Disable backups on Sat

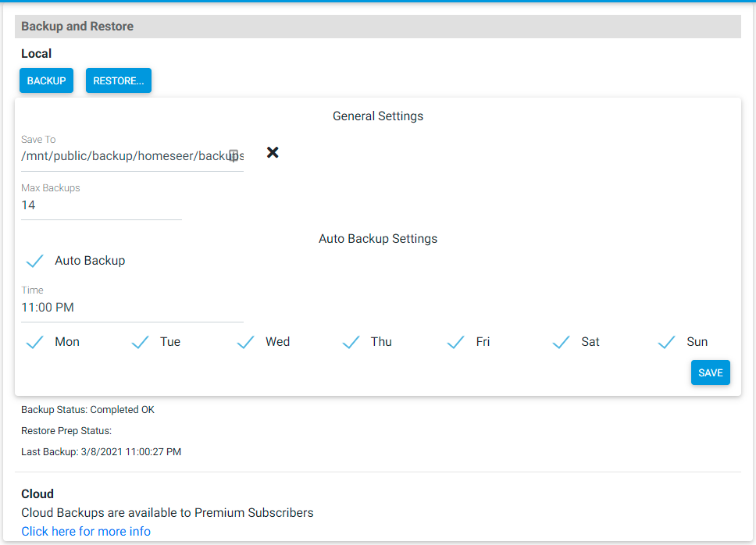[562, 342]
